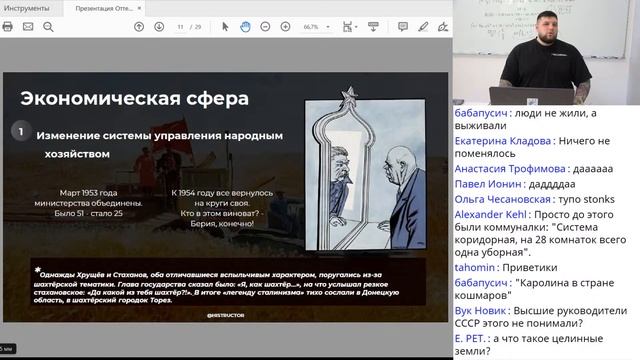Image resolution: width=640 pixels, height=360 pixels.
Task: Zoom in with the plus circle icon
Action: pyautogui.click(x=285, y=27)
